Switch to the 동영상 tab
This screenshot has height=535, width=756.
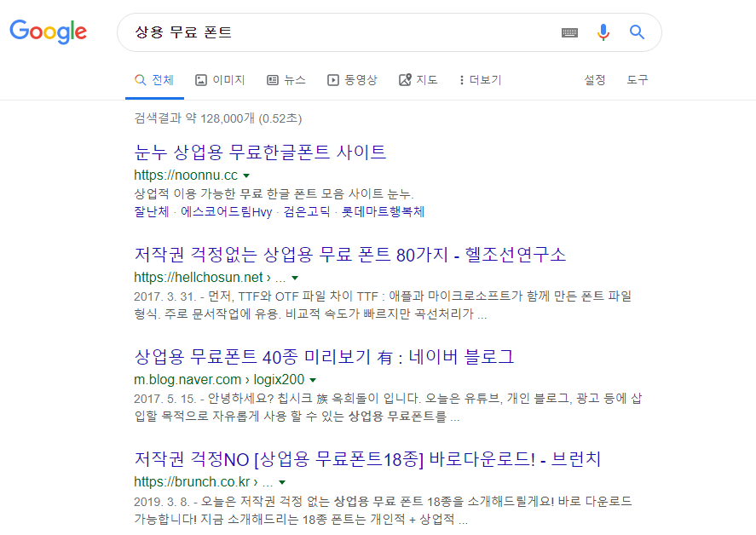(352, 80)
